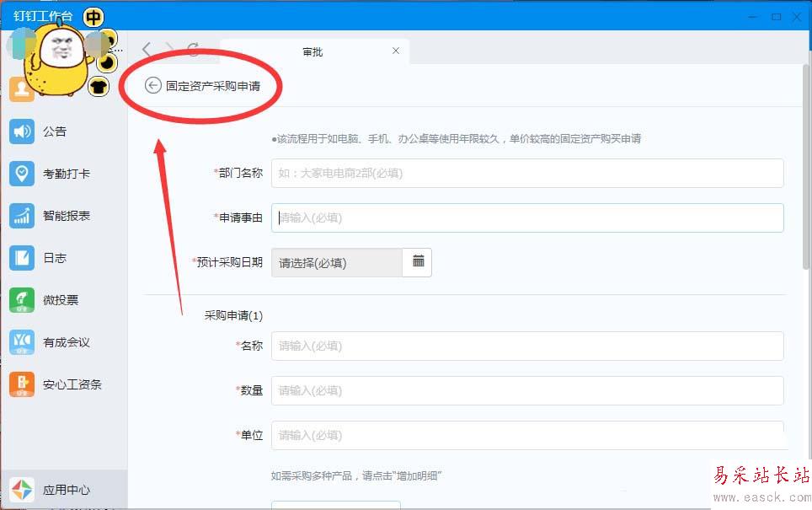Open the 考勤打卡 attendance icon
This screenshot has width=812, height=510.
point(22,173)
